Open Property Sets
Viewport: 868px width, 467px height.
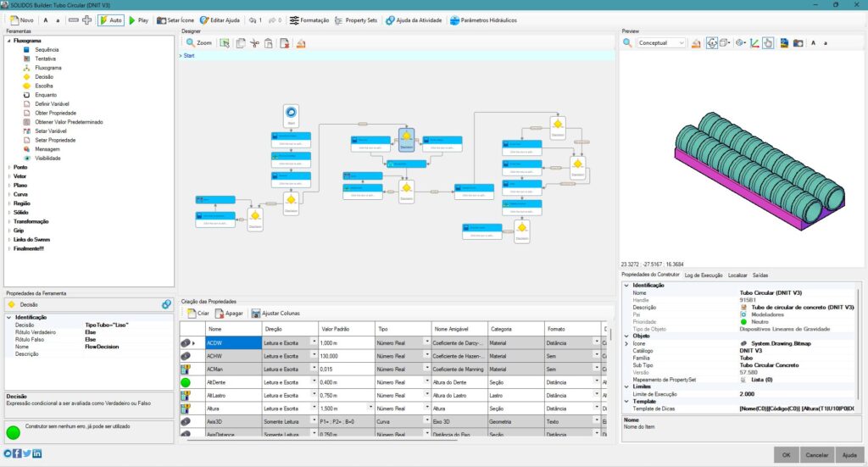pyautogui.click(x=356, y=20)
